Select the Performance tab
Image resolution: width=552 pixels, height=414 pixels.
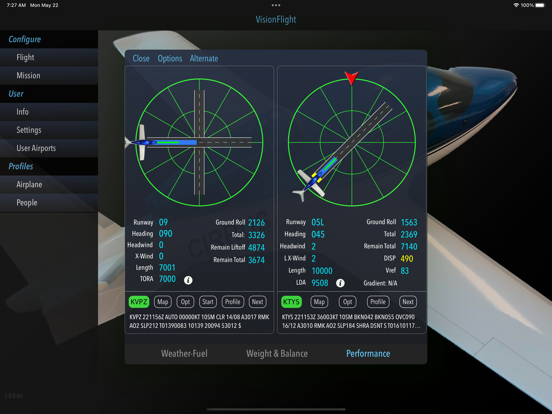pos(368,353)
